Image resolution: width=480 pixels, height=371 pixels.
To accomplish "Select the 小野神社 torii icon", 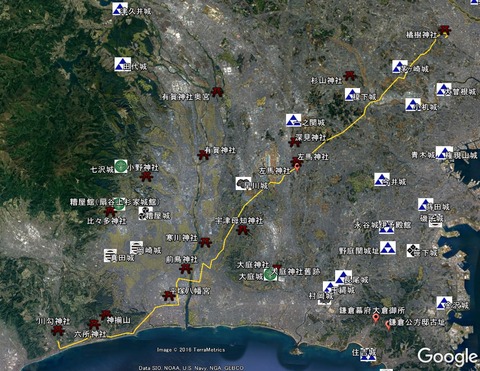I will coord(146,176).
